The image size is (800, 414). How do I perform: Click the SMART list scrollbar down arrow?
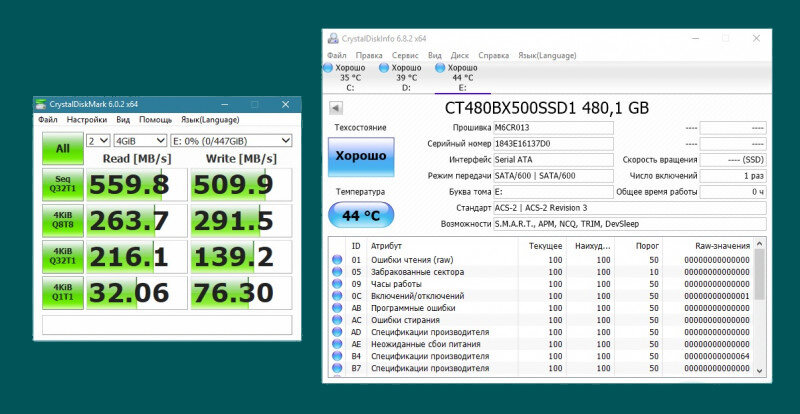pos(759,371)
